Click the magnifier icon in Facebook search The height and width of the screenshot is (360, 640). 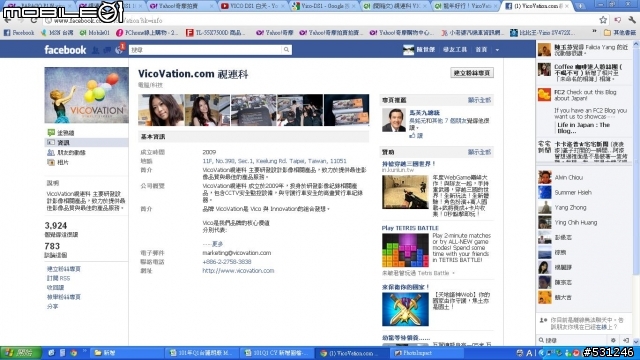pyautogui.click(x=286, y=50)
